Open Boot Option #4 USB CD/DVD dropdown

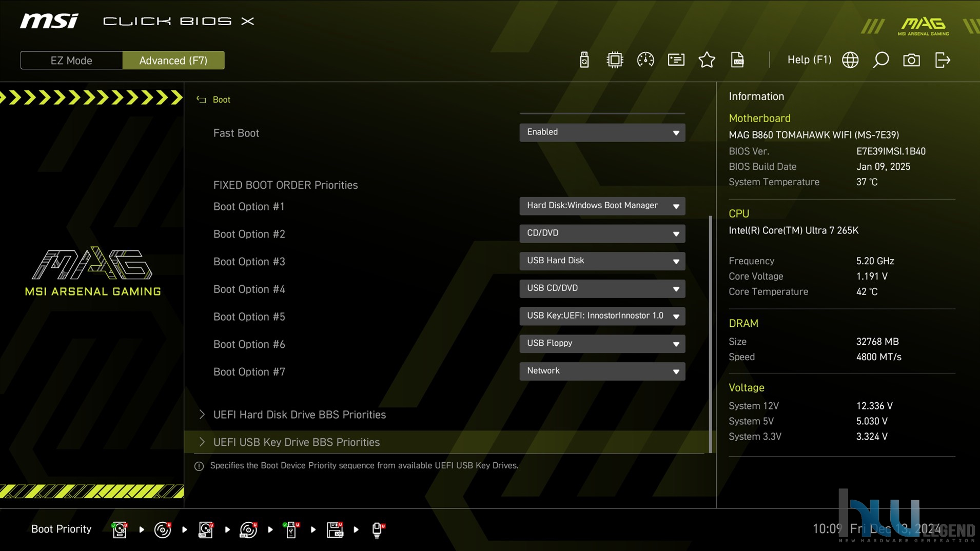coord(602,289)
